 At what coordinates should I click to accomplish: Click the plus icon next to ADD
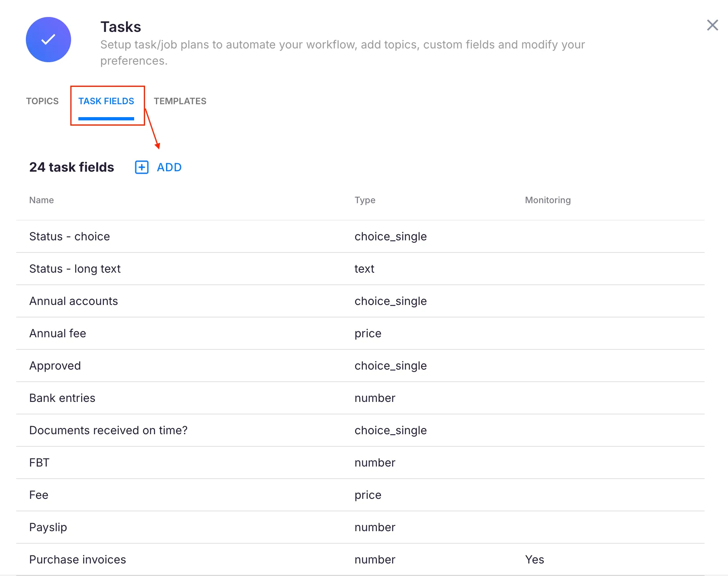tap(141, 167)
